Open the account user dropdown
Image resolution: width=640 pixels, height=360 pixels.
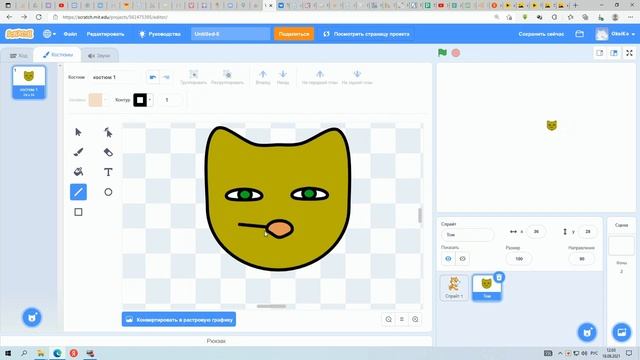pyautogui.click(x=616, y=34)
